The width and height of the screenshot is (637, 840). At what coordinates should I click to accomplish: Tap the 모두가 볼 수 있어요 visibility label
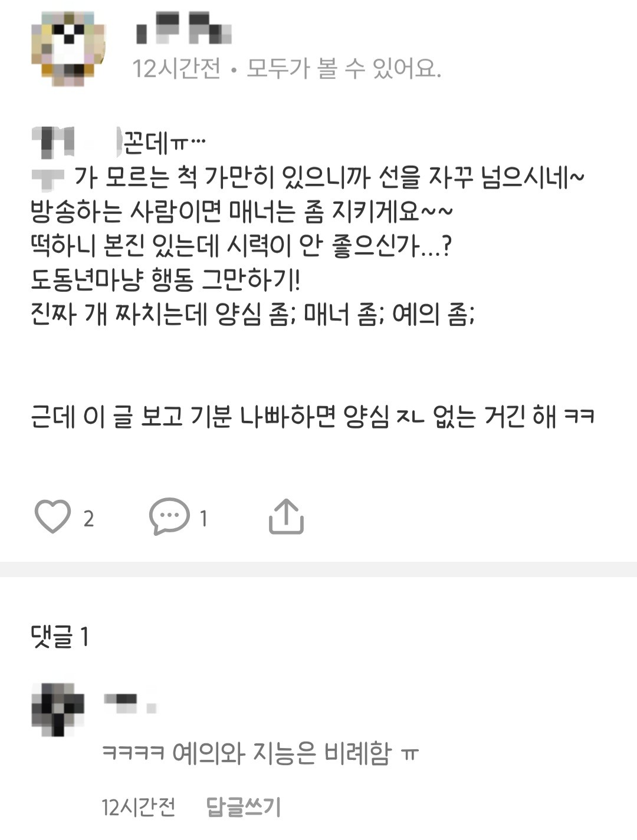click(343, 69)
